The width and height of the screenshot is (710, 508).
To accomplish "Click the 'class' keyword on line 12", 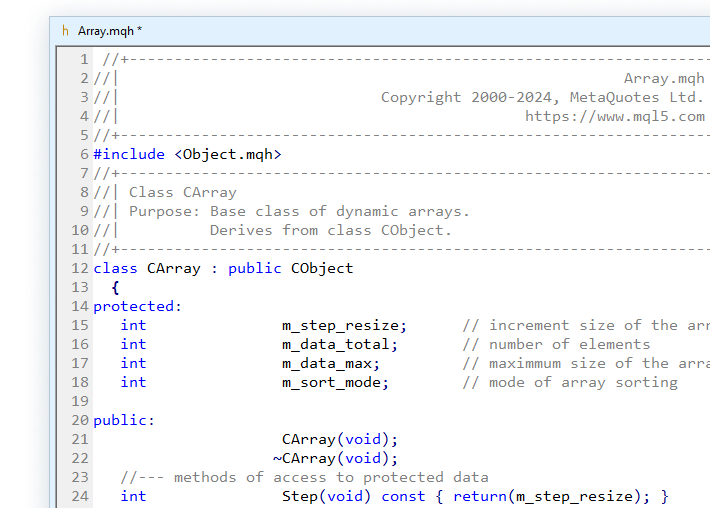I will pyautogui.click(x=115, y=268).
